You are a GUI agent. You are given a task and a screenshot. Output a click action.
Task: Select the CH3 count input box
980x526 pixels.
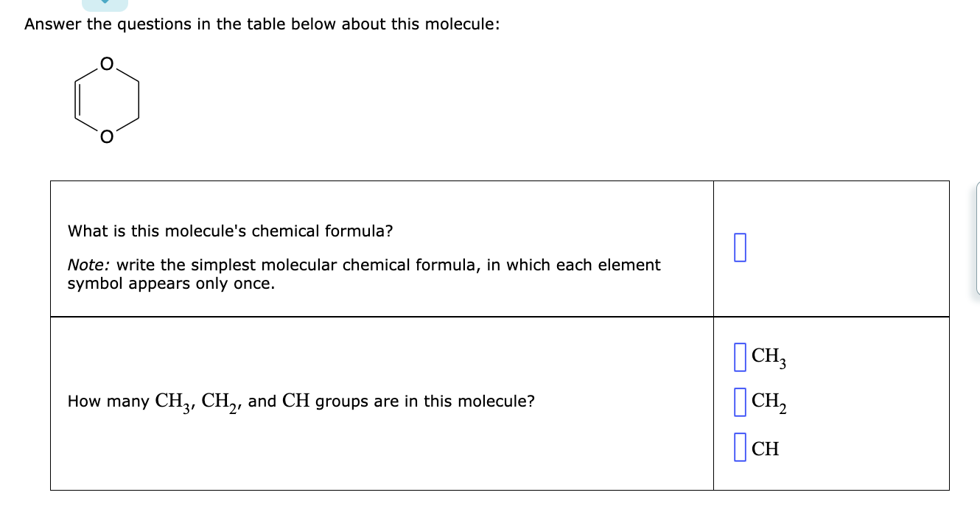pyautogui.click(x=741, y=357)
